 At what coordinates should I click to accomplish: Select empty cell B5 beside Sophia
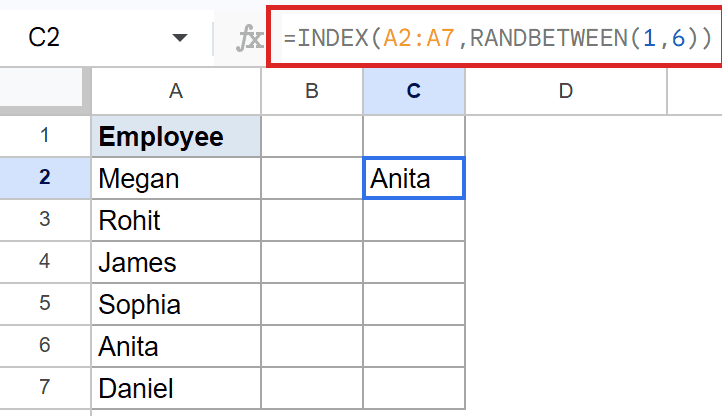[312, 304]
